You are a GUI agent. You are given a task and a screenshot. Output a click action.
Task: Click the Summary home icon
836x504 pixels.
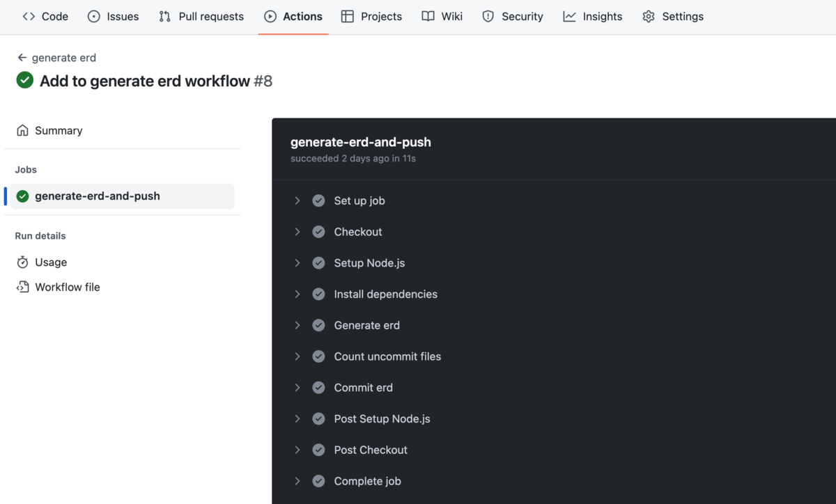click(22, 130)
